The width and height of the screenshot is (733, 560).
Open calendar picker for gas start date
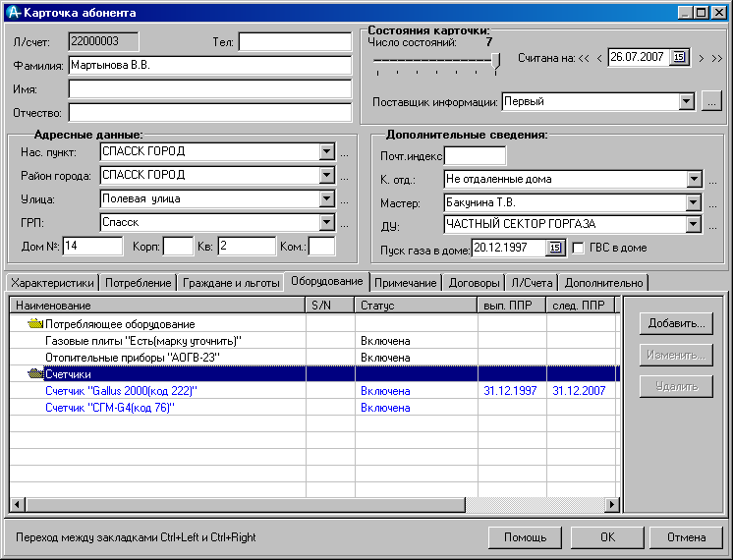point(554,248)
